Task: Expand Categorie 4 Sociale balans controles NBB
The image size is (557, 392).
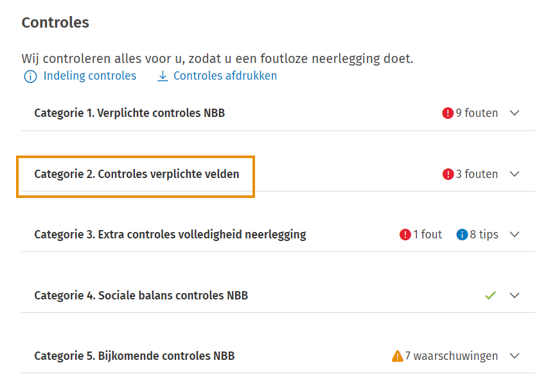Action: (515, 295)
